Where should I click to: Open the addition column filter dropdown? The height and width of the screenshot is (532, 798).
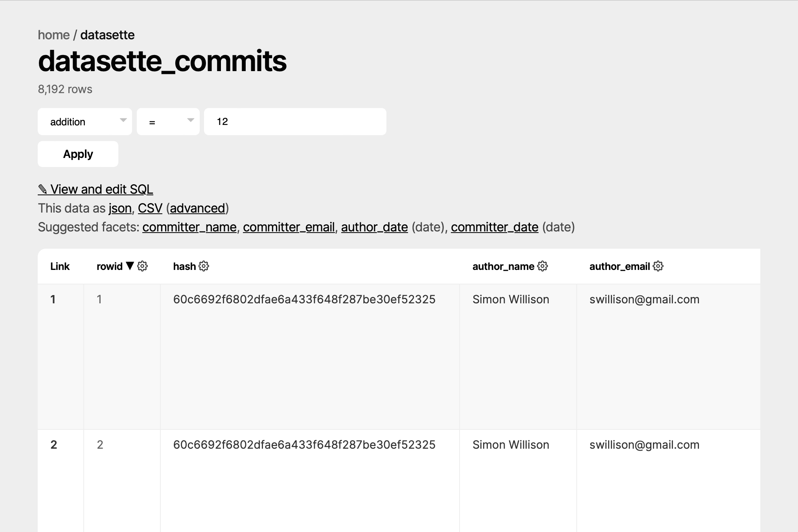coord(85,121)
